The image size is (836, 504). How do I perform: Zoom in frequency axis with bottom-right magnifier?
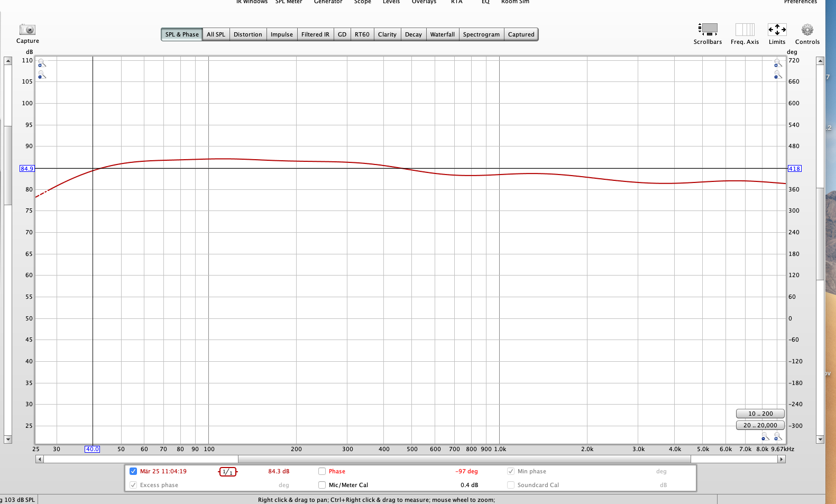[x=778, y=436]
